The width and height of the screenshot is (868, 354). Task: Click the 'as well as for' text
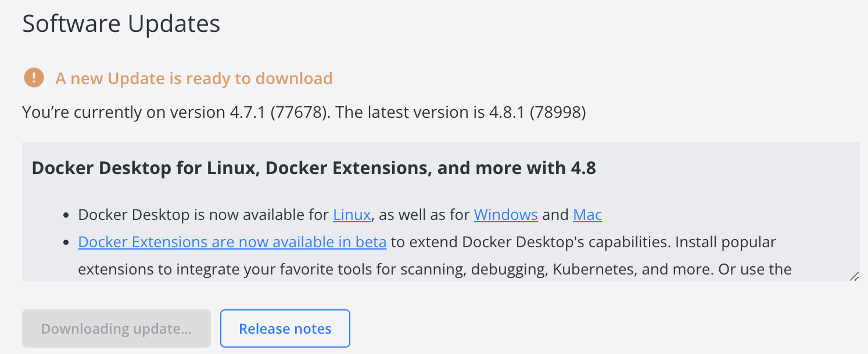(424, 215)
